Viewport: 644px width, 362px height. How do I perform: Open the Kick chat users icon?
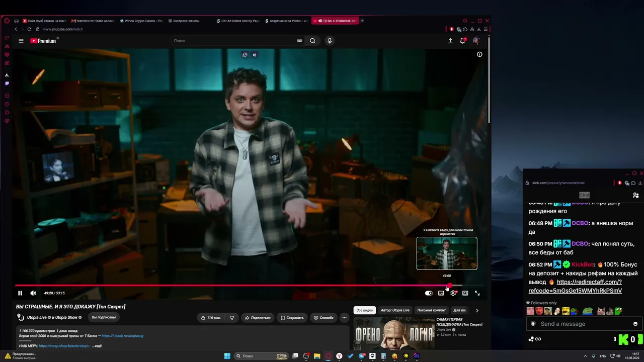[x=636, y=195]
